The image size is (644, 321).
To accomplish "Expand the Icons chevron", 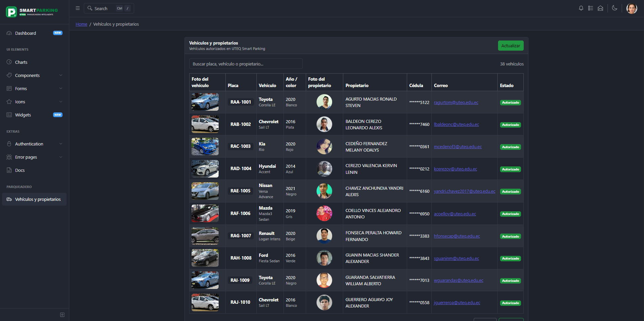I will tap(61, 102).
